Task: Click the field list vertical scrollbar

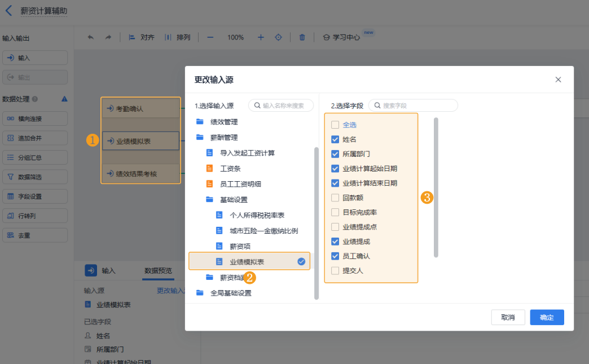Action: (436, 187)
